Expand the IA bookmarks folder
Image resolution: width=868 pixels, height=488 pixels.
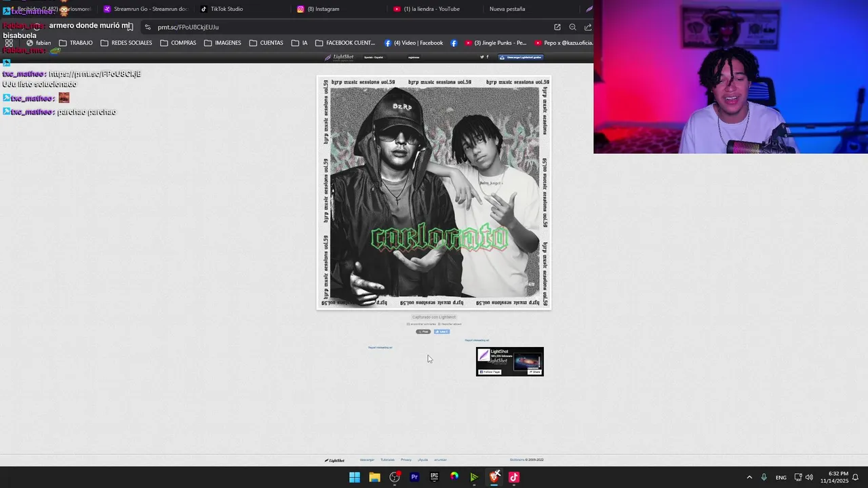pos(300,43)
